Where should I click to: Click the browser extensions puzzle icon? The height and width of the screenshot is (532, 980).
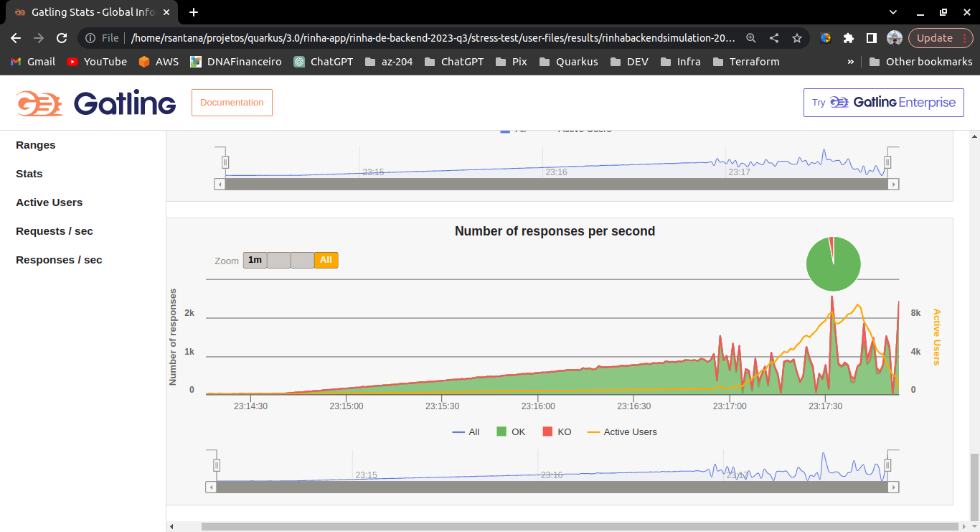pos(850,38)
